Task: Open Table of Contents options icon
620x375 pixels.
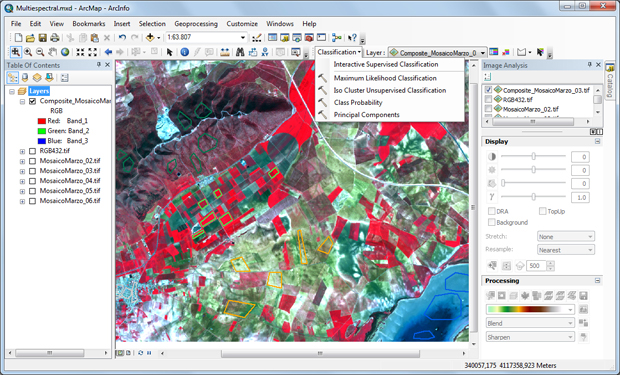Action: pos(64,78)
